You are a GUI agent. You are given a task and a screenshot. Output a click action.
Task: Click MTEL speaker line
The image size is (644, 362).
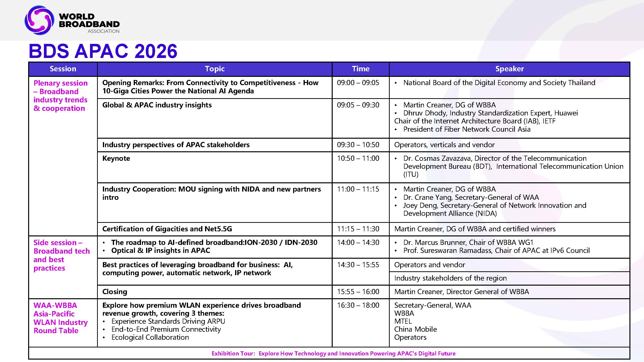click(x=403, y=321)
